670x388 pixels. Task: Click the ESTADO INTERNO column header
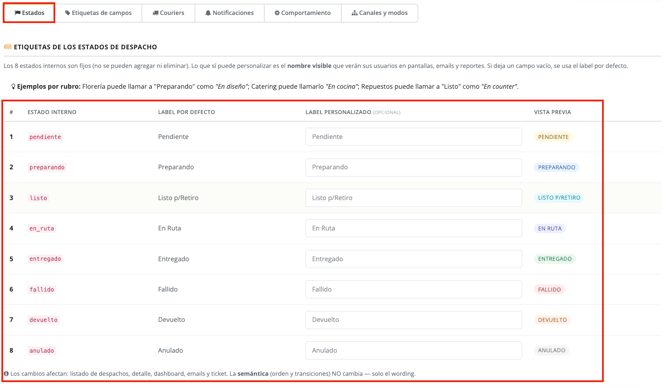tap(52, 112)
